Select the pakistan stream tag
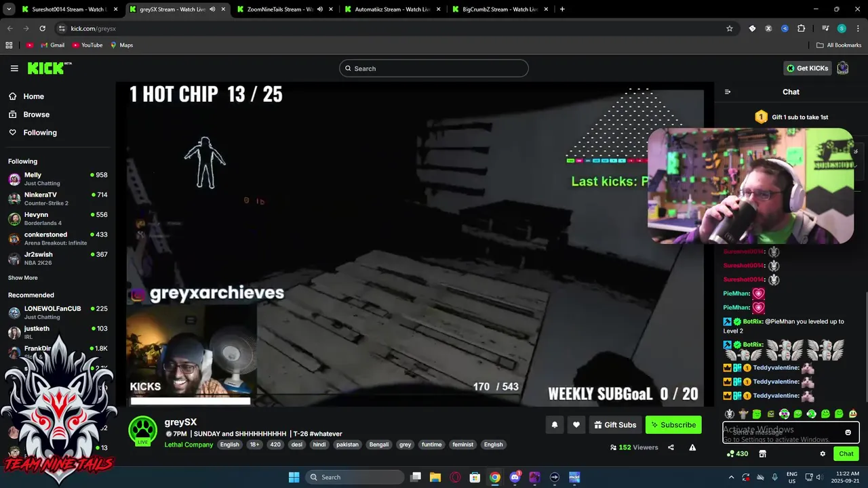The width and height of the screenshot is (868, 488). pyautogui.click(x=347, y=445)
